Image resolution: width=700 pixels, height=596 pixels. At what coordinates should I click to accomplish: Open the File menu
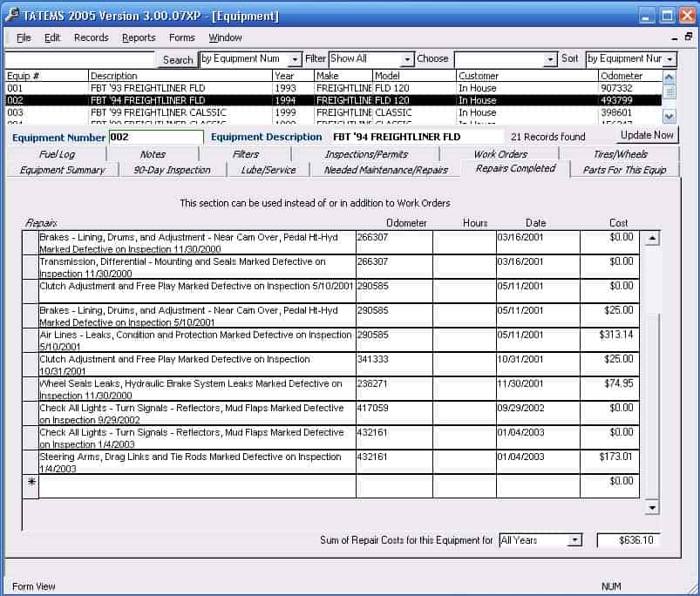point(24,37)
